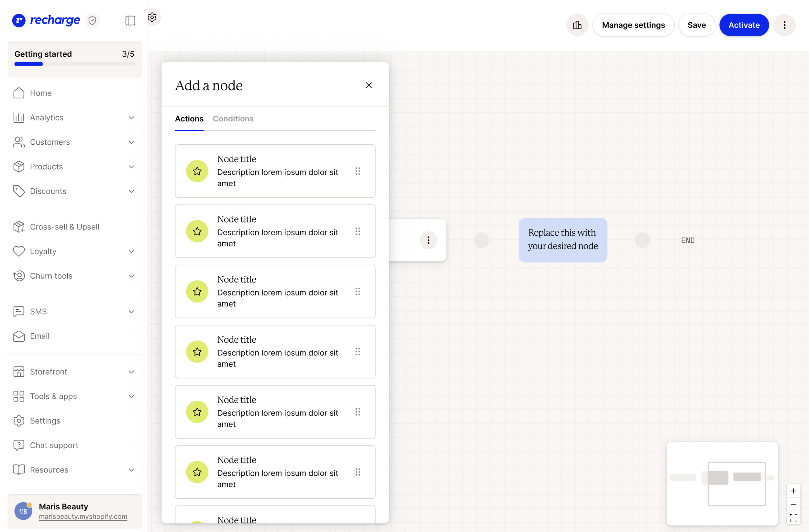Click the Save button
The image size is (809, 532).
(696, 25)
